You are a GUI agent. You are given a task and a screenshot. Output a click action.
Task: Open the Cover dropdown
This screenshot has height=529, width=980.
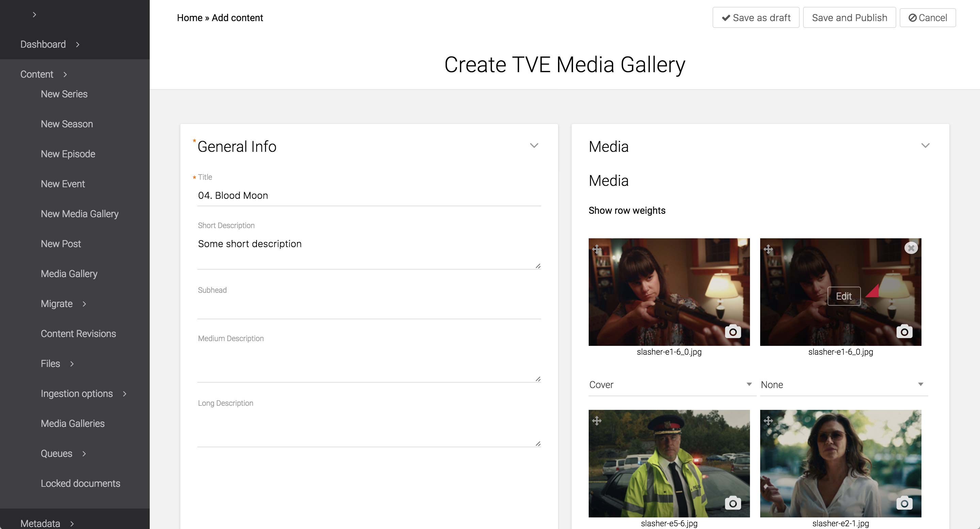(670, 384)
